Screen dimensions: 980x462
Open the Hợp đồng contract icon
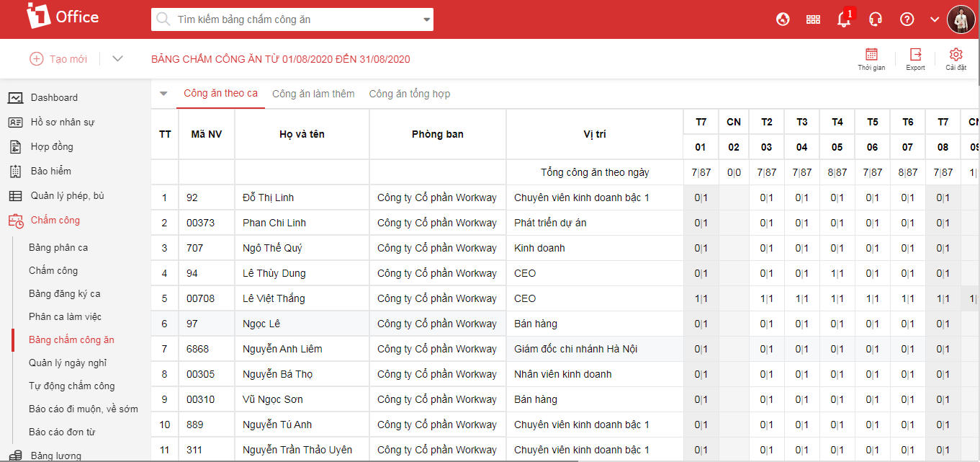(16, 146)
